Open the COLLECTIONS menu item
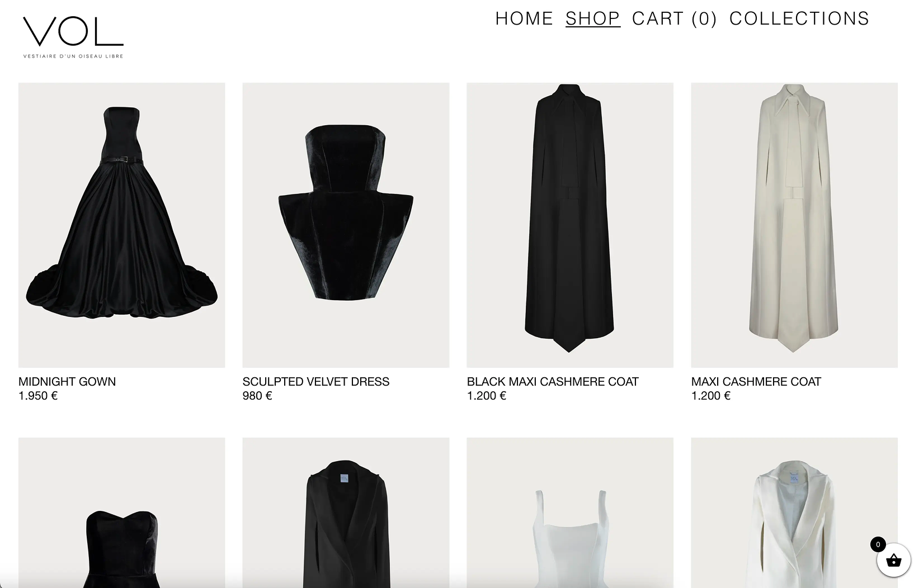This screenshot has width=914, height=588. click(799, 18)
